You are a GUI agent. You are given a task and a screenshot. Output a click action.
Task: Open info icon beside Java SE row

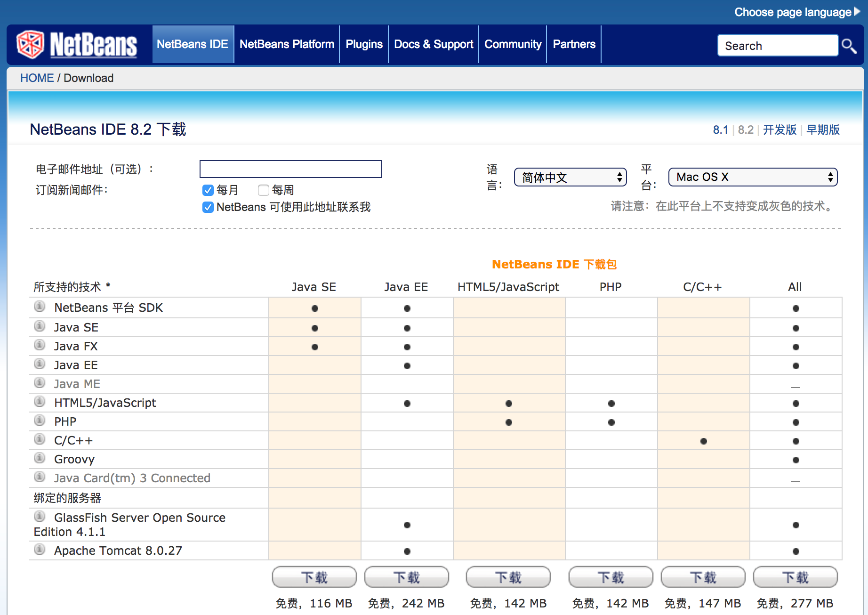(x=40, y=326)
